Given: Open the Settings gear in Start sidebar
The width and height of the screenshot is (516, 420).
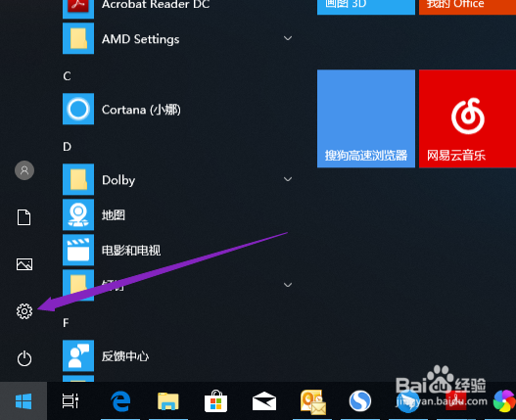Looking at the screenshot, I should point(24,311).
